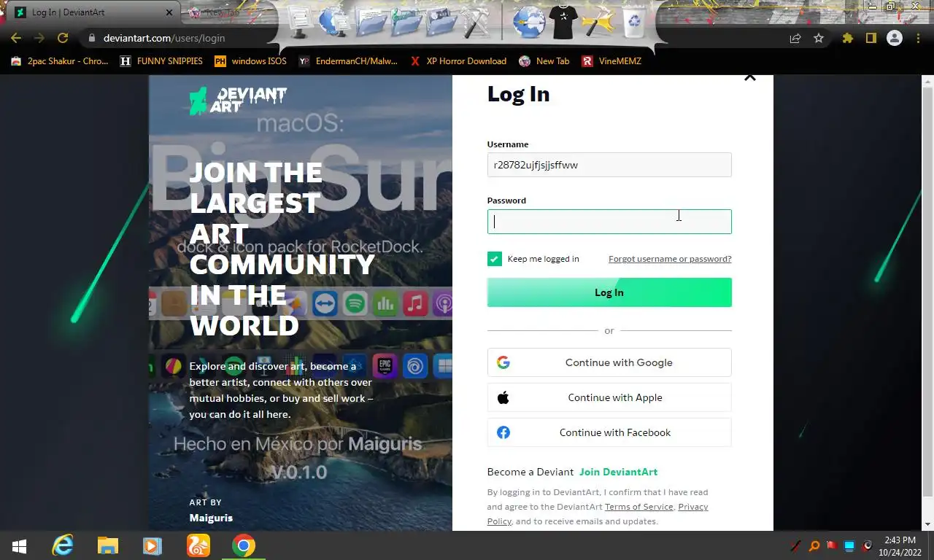Focus the Password input field
Viewport: 934px width, 560px height.
tap(609, 222)
